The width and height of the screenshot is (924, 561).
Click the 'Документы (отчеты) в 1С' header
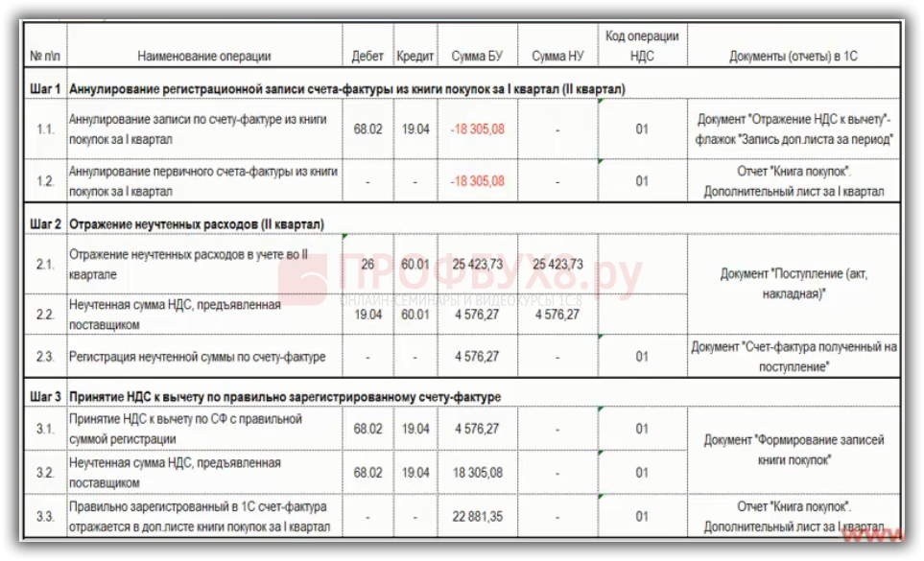[794, 57]
